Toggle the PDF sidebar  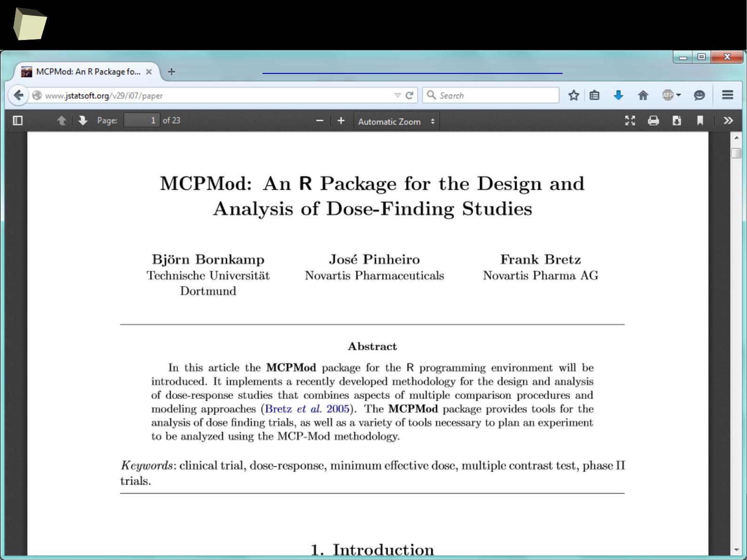[18, 121]
